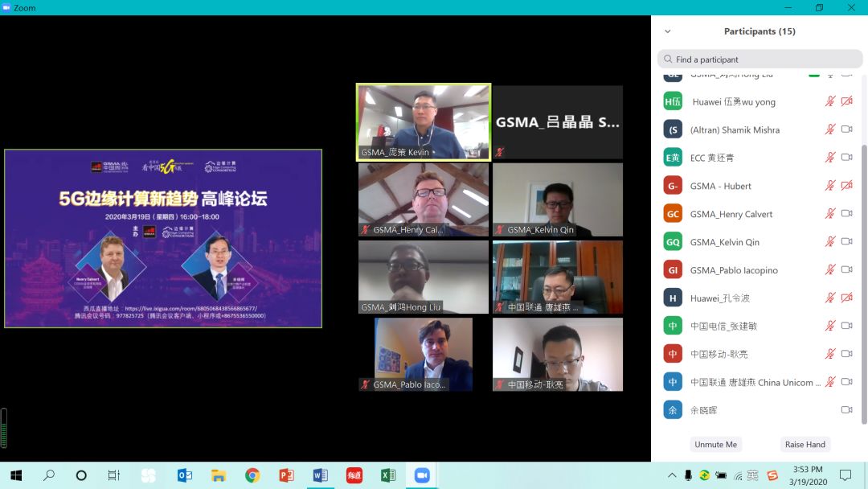Click the muted mic icon for GSMA - Hubert
This screenshot has height=489, width=868.
click(x=829, y=186)
